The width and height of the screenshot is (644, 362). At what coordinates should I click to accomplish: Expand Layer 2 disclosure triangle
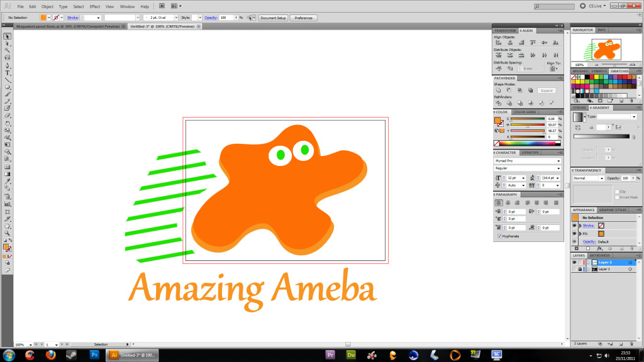click(x=589, y=262)
